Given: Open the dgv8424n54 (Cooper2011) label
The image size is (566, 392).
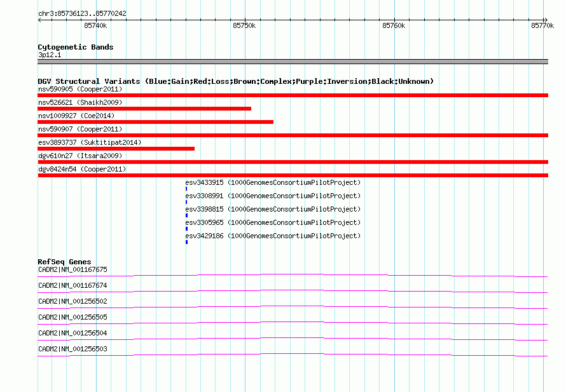Looking at the screenshot, I should (x=82, y=169).
